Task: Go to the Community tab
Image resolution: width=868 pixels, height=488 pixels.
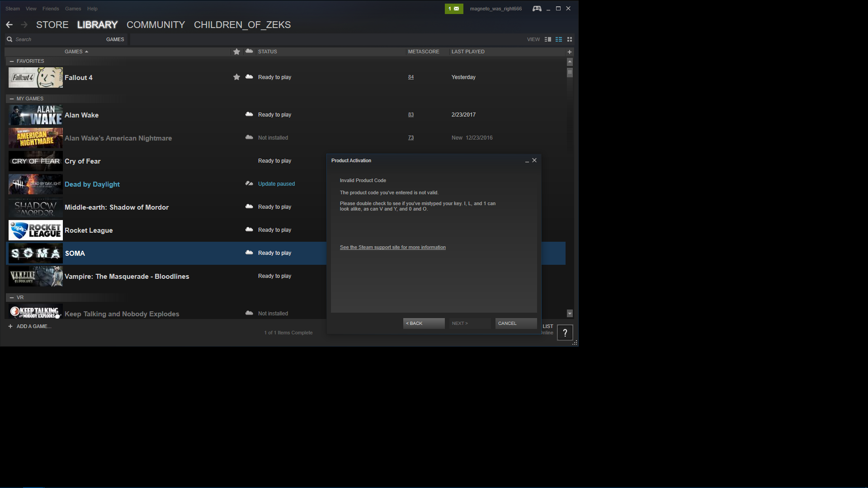Action: [156, 25]
